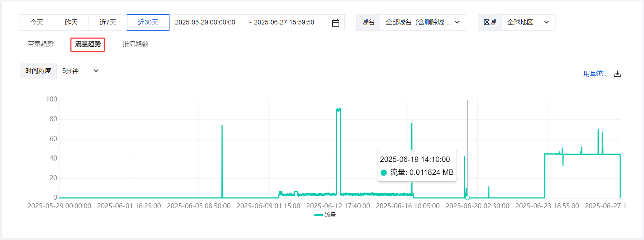Click x-axis label 2025-06-12 17:40:00

click(x=338, y=206)
